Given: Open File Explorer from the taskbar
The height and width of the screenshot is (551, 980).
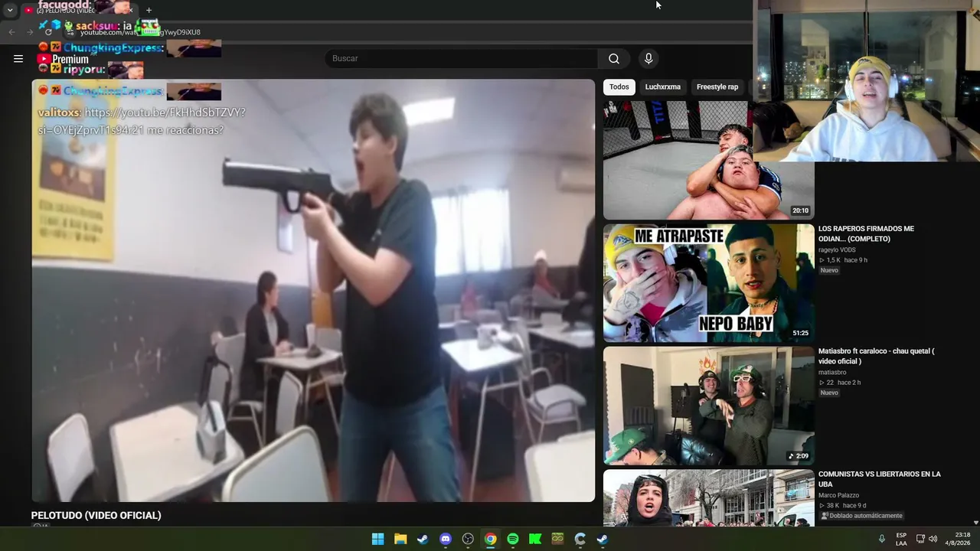Looking at the screenshot, I should [x=400, y=539].
